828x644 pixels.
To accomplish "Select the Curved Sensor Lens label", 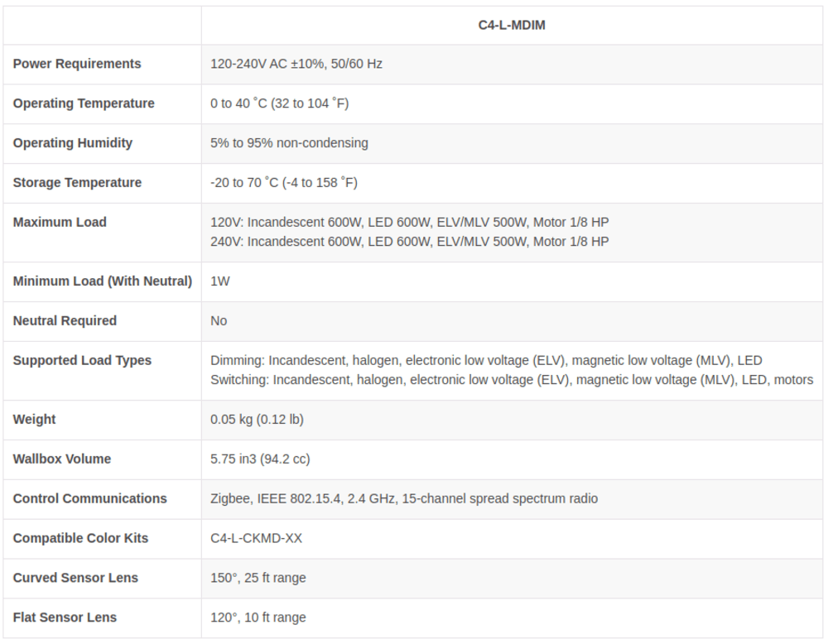I will click(x=75, y=578).
